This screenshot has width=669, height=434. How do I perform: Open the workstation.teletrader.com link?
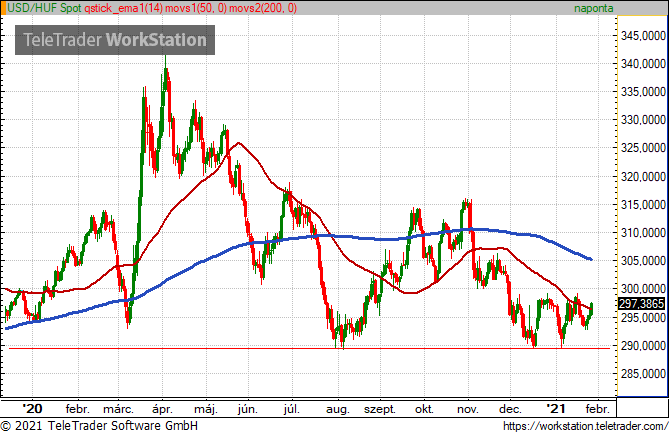[585, 426]
